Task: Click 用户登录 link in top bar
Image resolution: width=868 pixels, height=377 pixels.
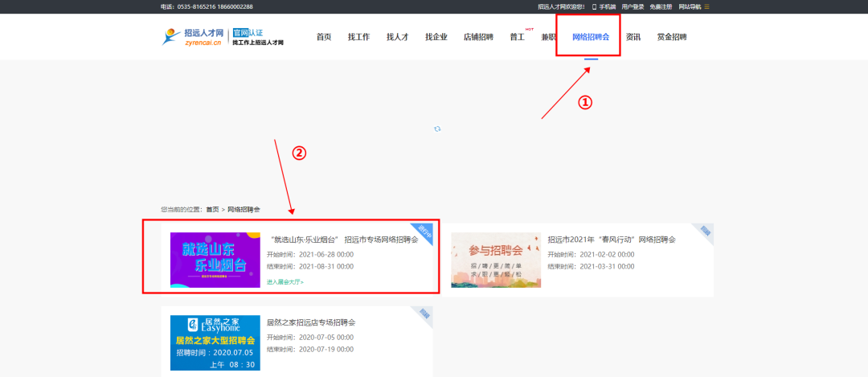Action: pos(633,6)
